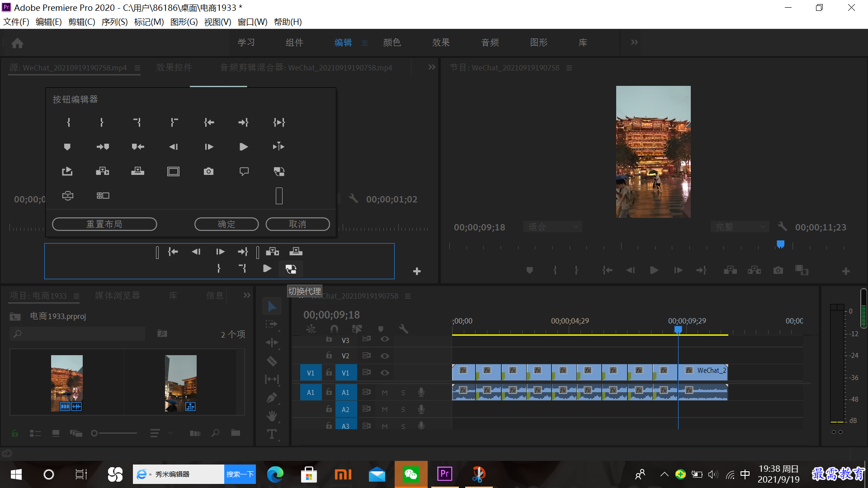Screen dimensions: 868x488
Task: Switch to the 效果 workspace
Action: (x=441, y=42)
